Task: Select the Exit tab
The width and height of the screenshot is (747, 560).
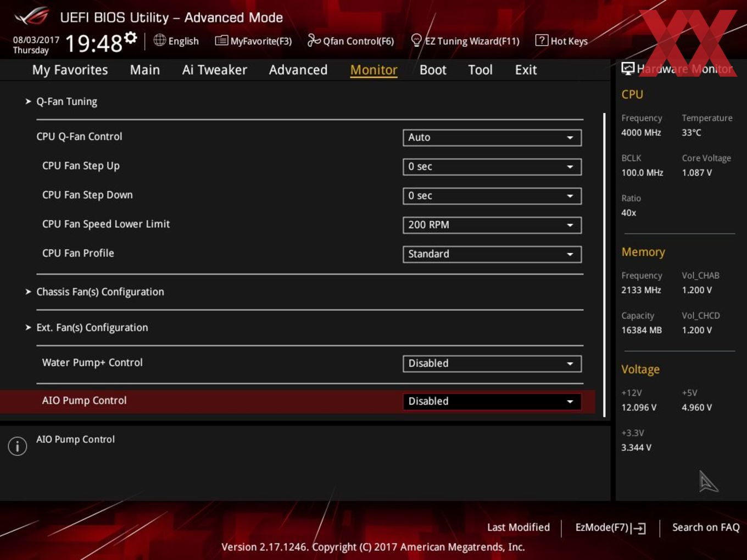Action: click(x=526, y=70)
